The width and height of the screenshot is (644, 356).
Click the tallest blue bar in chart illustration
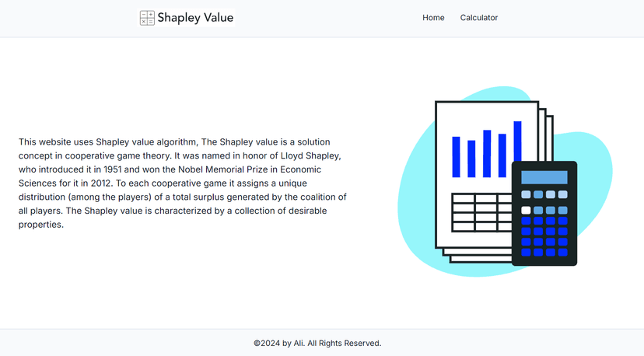[517, 141]
